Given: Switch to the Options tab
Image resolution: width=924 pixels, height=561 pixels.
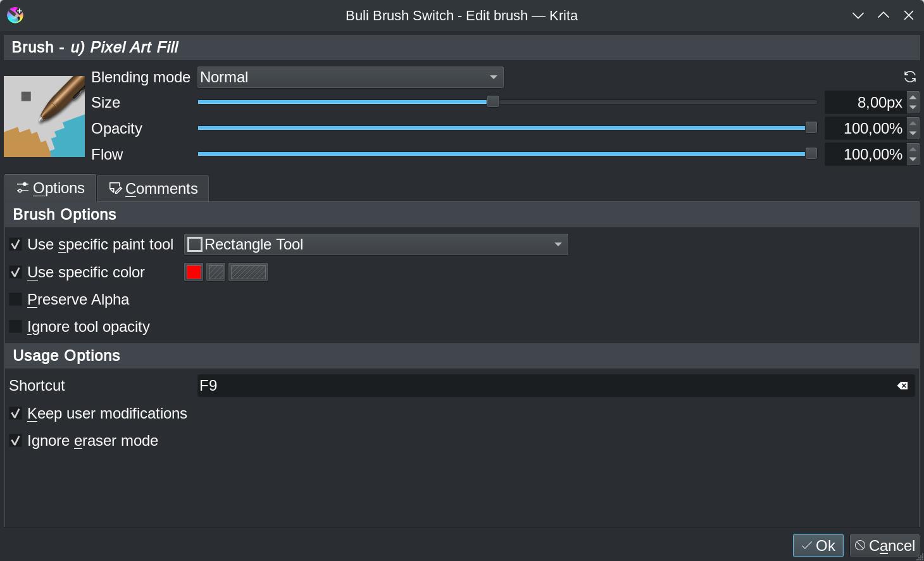Looking at the screenshot, I should tap(51, 188).
